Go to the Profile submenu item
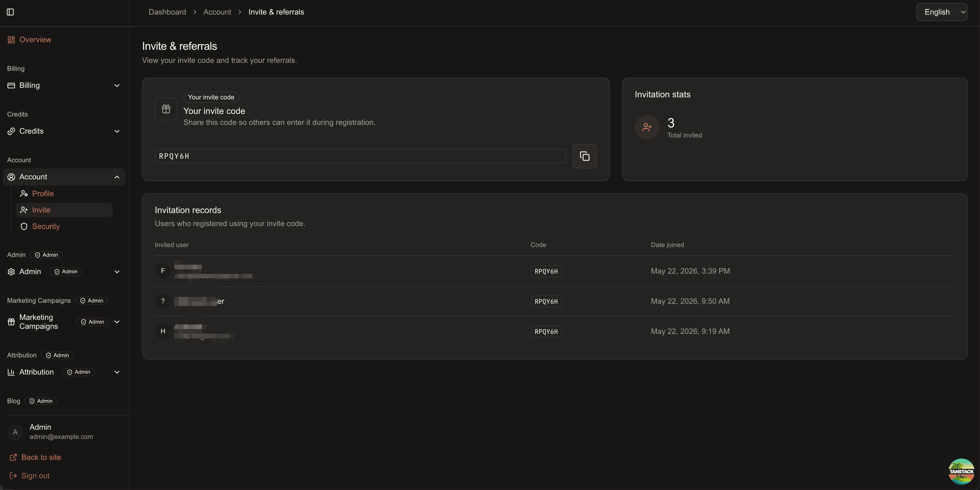 tap(64, 194)
